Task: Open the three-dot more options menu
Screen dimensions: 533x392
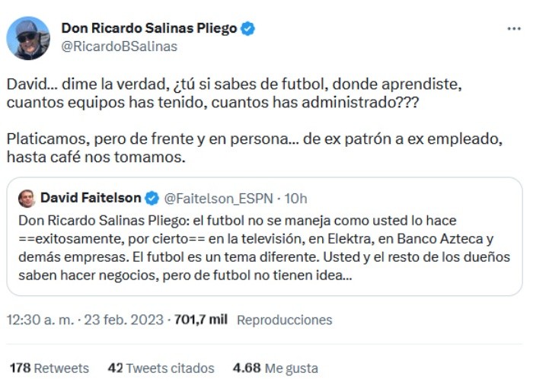Action: [x=514, y=28]
